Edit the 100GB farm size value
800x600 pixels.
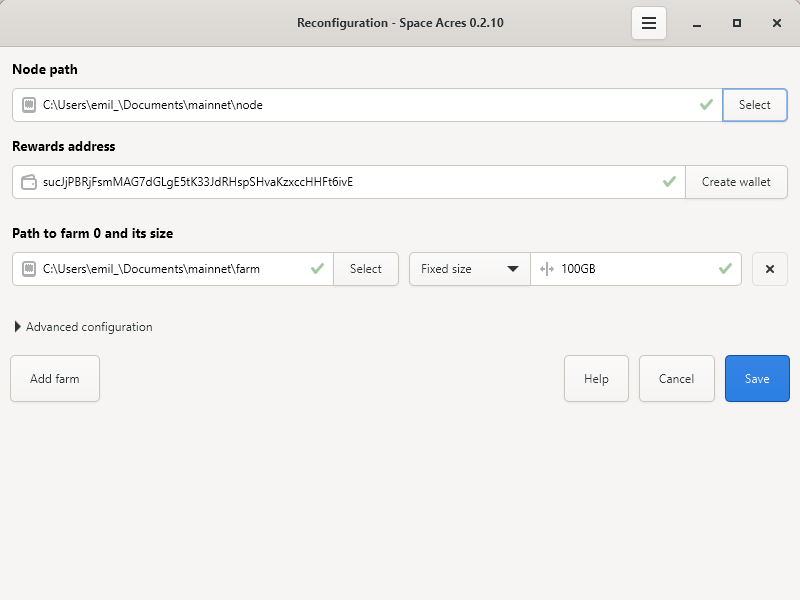pos(620,269)
